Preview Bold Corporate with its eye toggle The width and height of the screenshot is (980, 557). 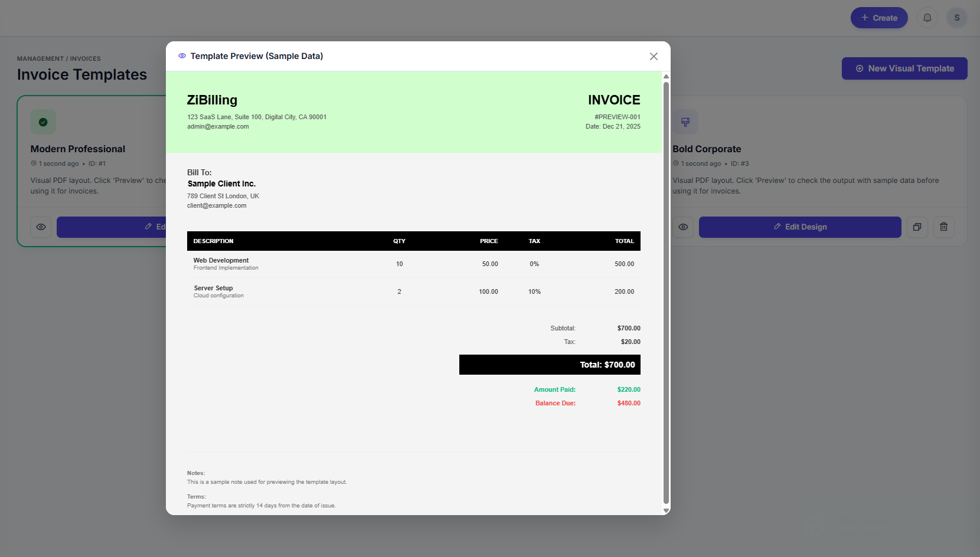coord(683,227)
